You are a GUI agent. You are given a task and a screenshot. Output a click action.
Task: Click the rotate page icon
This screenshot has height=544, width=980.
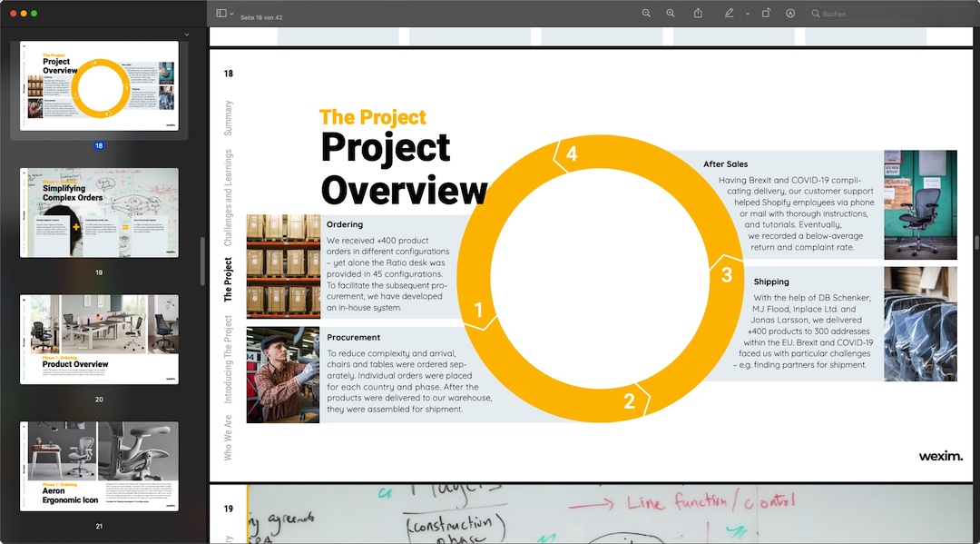[x=766, y=14]
